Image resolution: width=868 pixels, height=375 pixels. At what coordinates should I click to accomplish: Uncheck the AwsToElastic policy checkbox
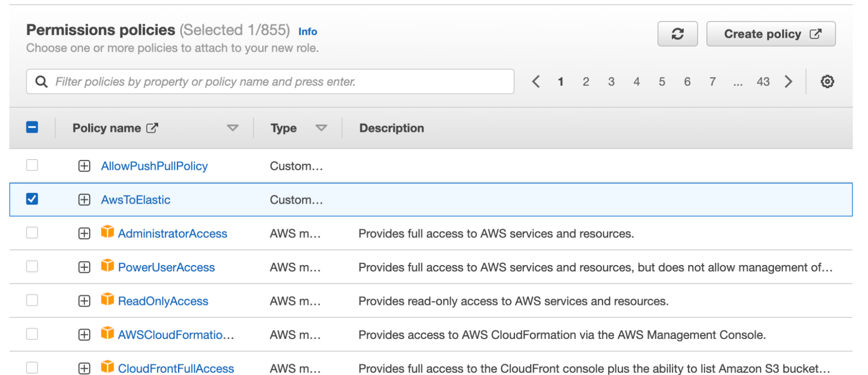click(32, 199)
